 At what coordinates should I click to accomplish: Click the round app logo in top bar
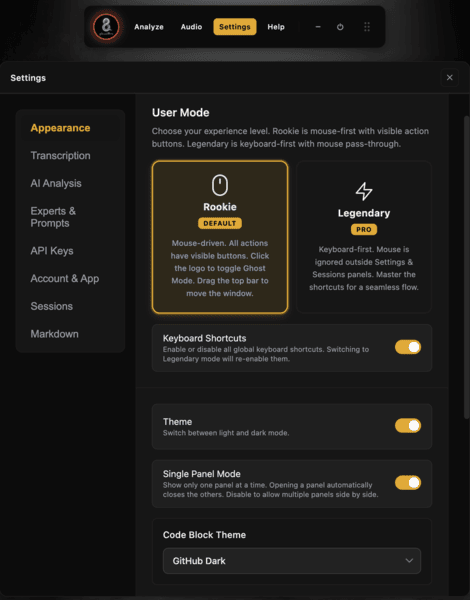tap(106, 27)
